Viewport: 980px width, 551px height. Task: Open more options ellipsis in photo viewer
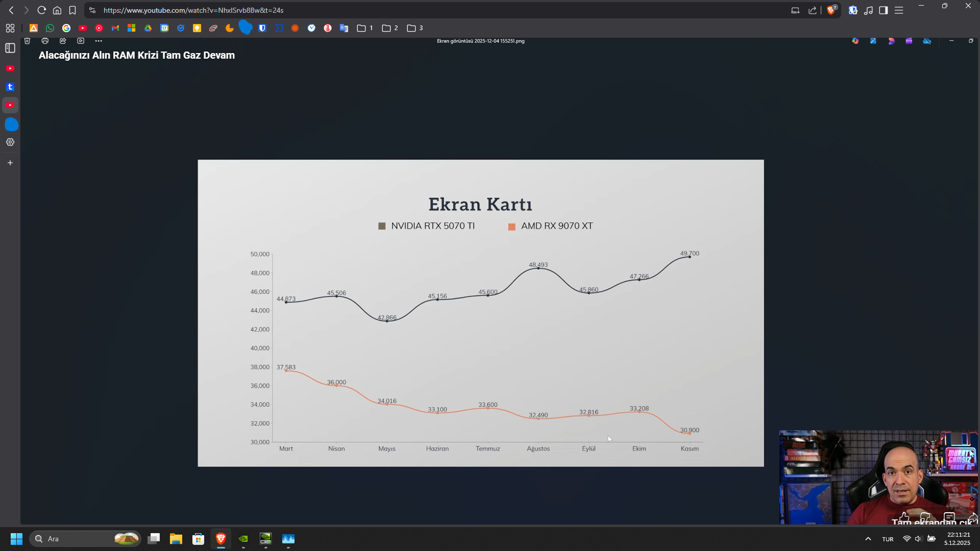(x=99, y=41)
